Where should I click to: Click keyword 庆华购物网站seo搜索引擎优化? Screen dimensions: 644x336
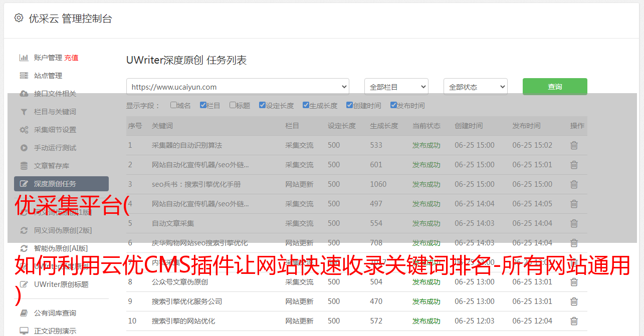click(200, 243)
